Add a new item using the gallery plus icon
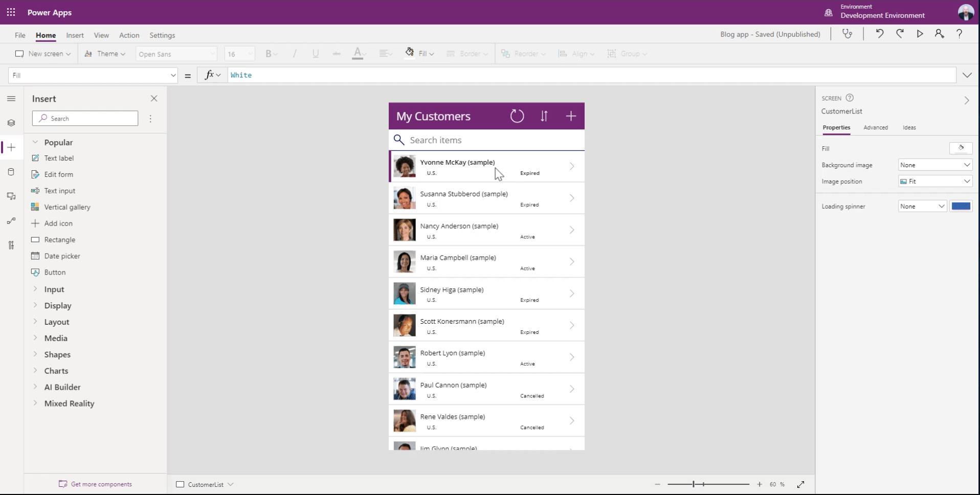 (x=570, y=116)
